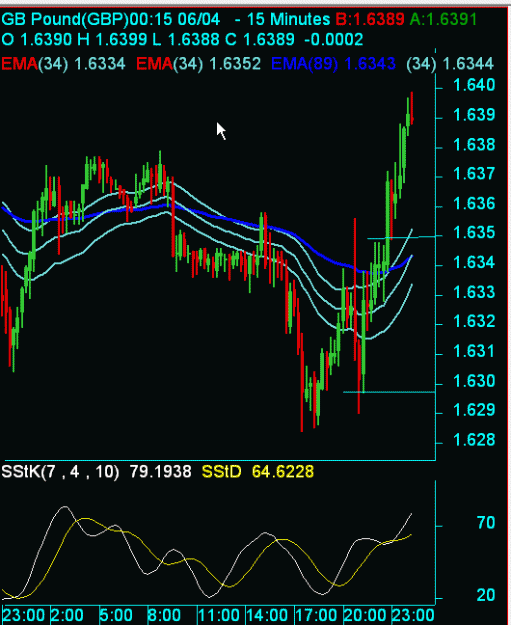Screen dimensions: 511x625
Task: Click the "1.636" price axis label
Action: (x=474, y=203)
